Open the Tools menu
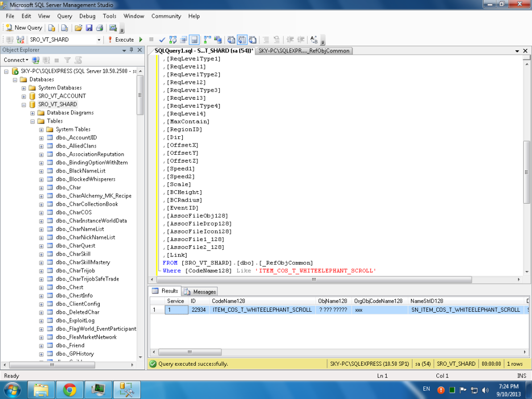 109,16
